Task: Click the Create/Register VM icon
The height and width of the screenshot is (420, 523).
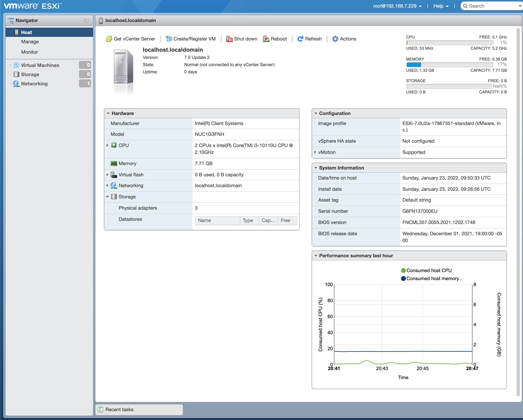Action: pos(169,39)
